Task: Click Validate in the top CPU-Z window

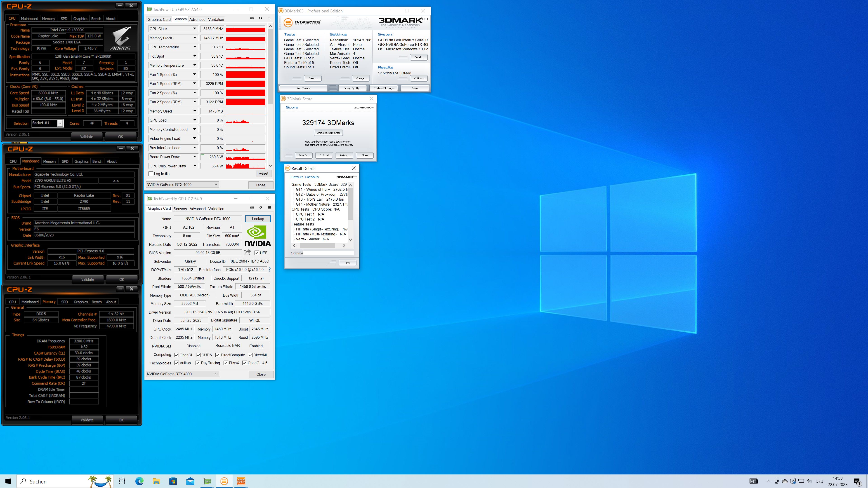Action: click(x=87, y=137)
